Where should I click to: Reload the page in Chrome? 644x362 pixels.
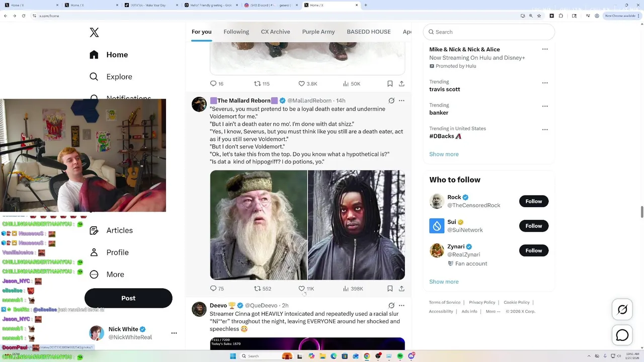tap(23, 16)
